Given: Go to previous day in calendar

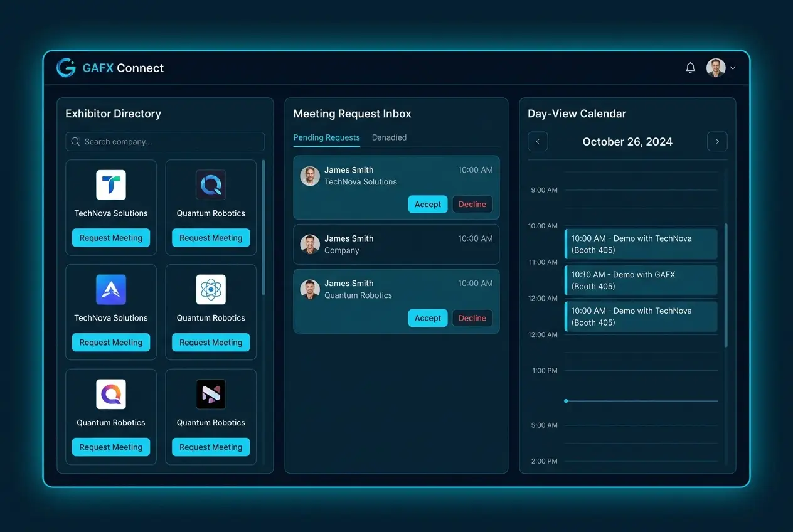Looking at the screenshot, I should [538, 141].
